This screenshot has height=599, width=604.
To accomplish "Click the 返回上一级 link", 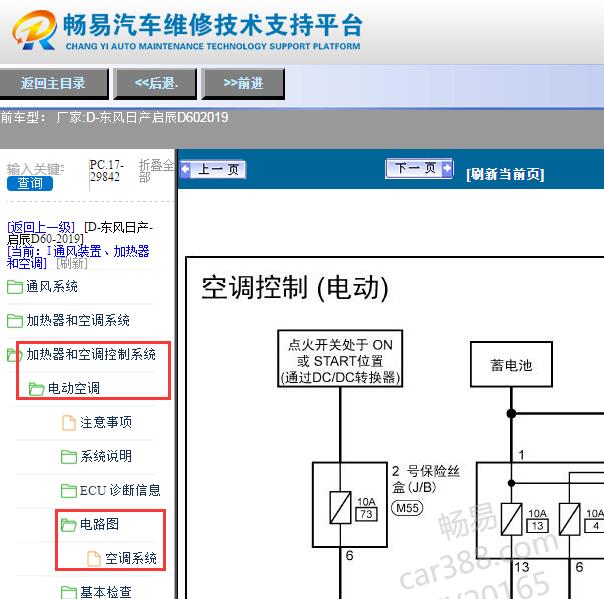I will [41, 227].
